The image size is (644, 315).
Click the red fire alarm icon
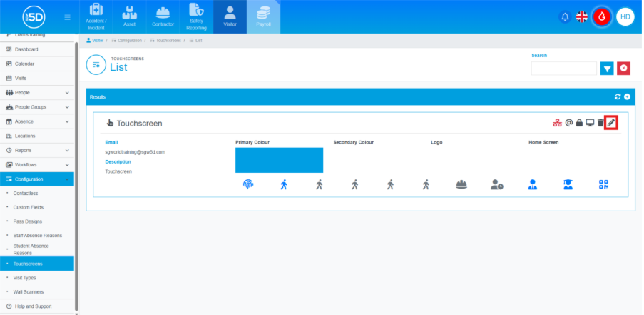[x=602, y=17]
